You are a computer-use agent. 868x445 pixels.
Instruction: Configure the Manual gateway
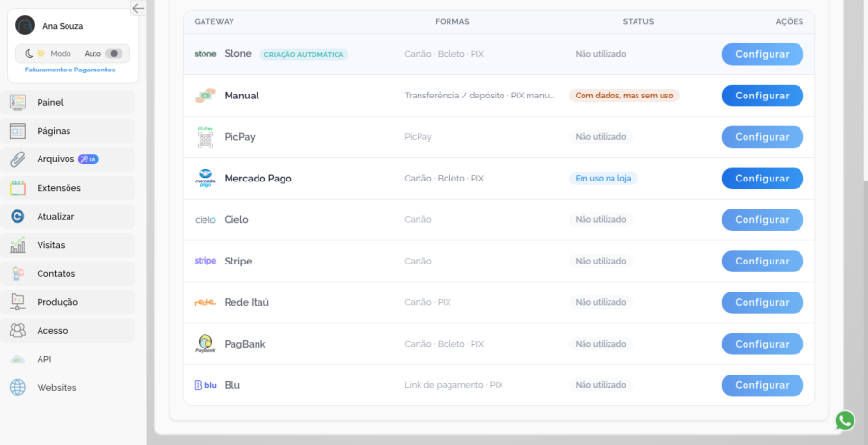762,96
